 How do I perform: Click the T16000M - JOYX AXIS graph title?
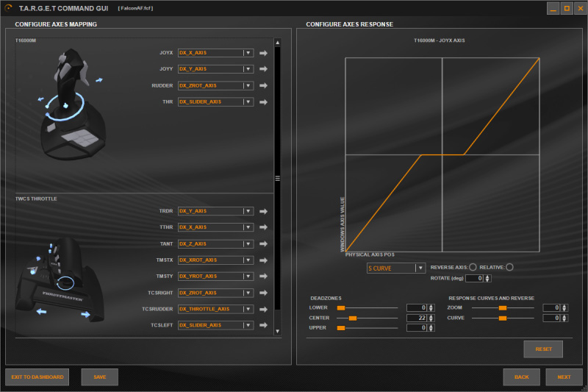coord(439,40)
